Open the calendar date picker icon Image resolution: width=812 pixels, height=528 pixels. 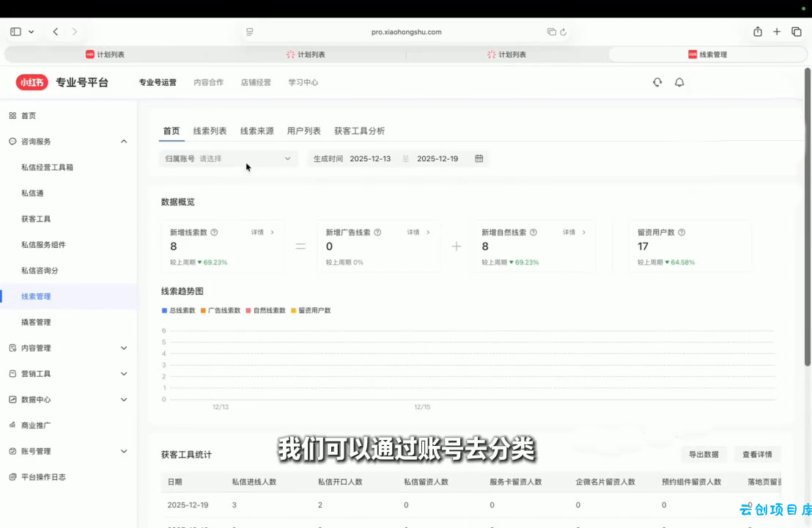pyautogui.click(x=479, y=158)
